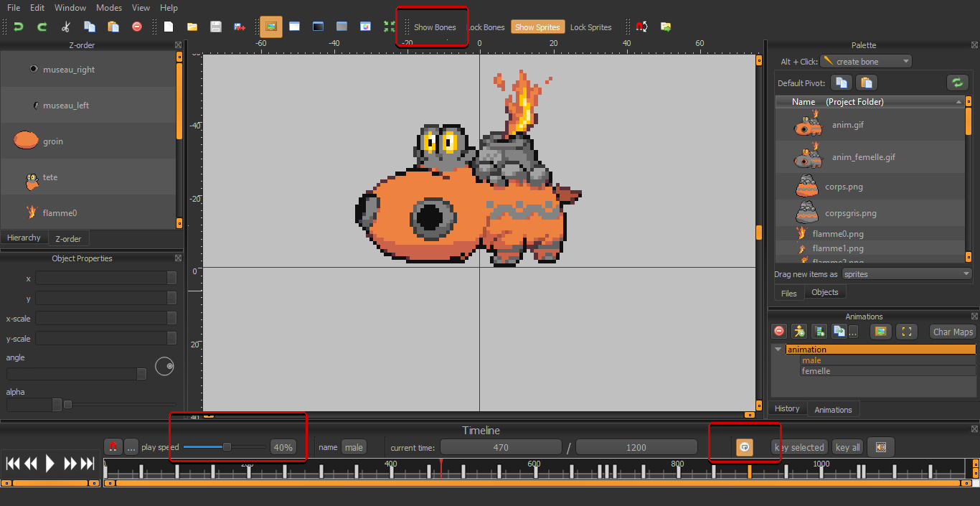This screenshot has width=980, height=506.
Task: Click the yellow bounding box icon in Animations
Action: 908,331
